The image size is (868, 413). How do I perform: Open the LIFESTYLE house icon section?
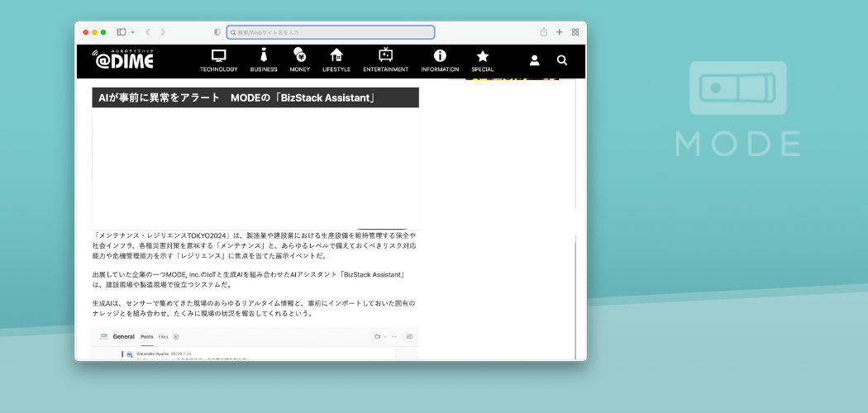pos(336,60)
